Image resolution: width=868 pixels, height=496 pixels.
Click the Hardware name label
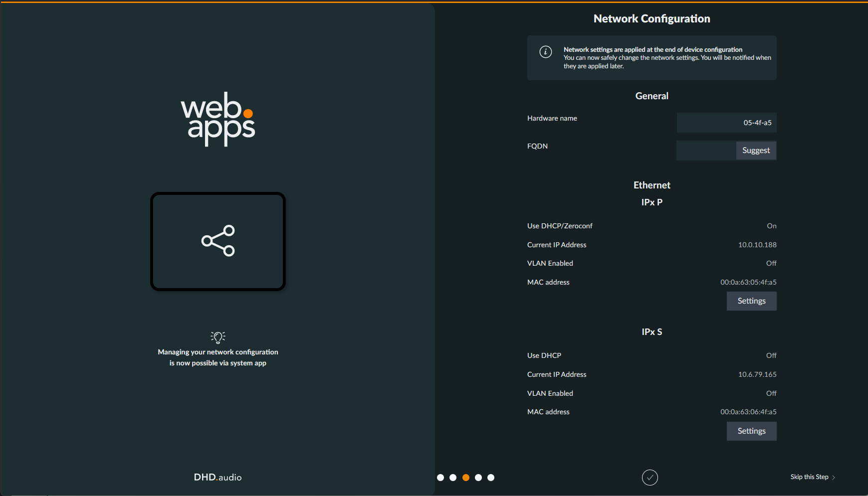point(552,118)
